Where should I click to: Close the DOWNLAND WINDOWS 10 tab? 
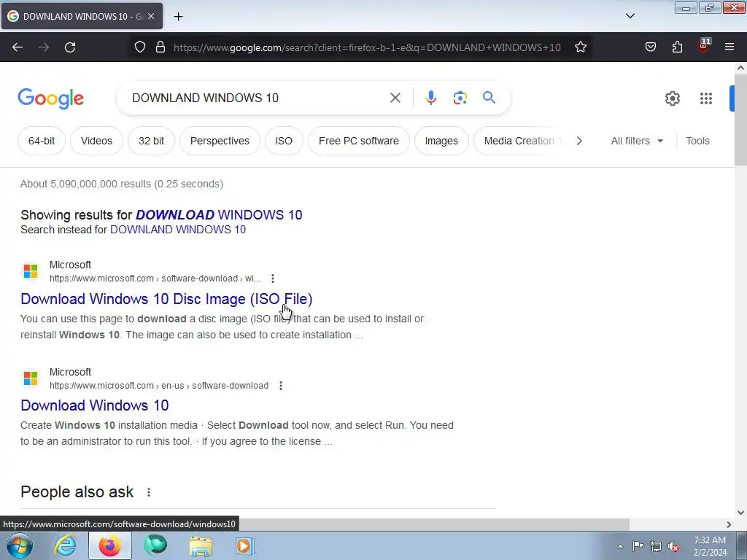[151, 16]
